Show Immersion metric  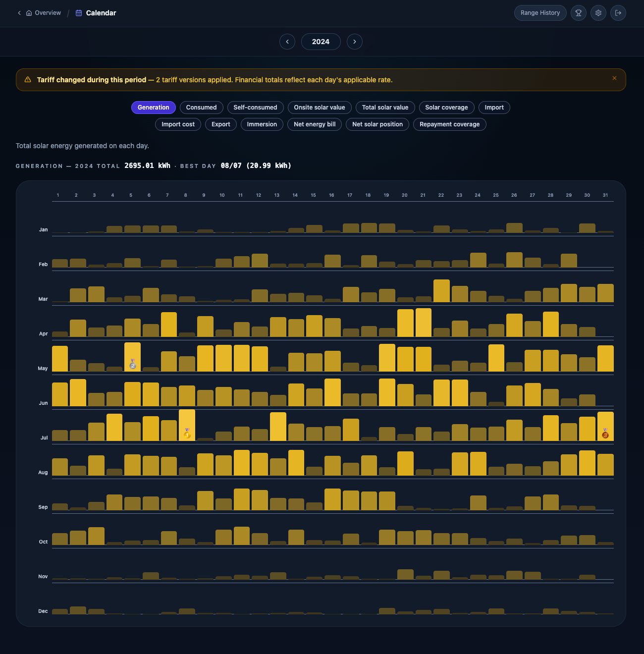coord(262,124)
